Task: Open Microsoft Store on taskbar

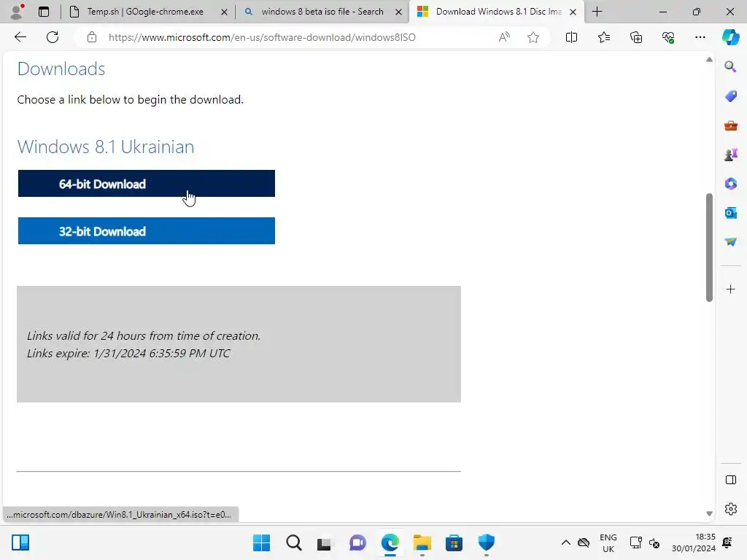Action: [454, 542]
